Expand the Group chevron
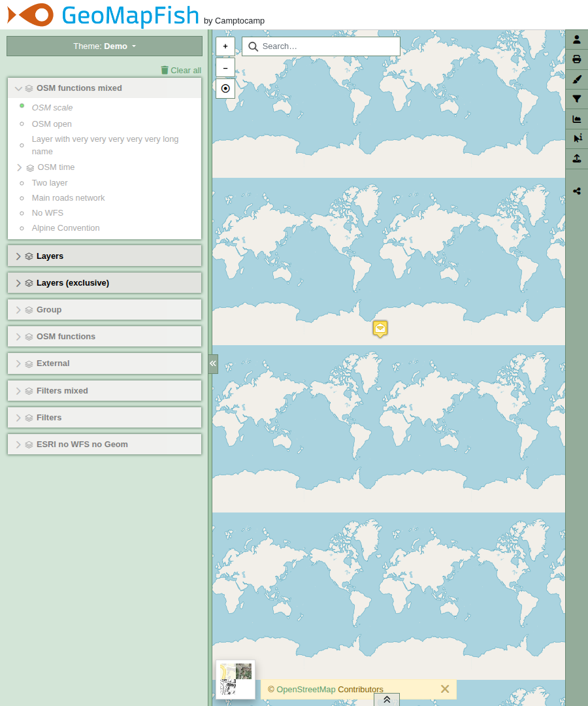 pyautogui.click(x=18, y=310)
